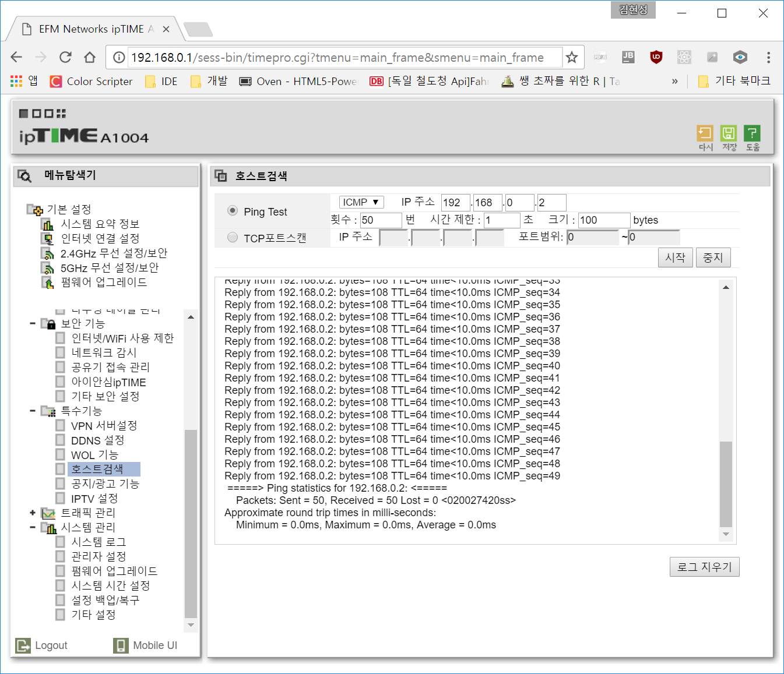Image resolution: width=784 pixels, height=674 pixels.
Task: Open the 2.4GHz 무선 설정/보안 item
Action: click(114, 253)
